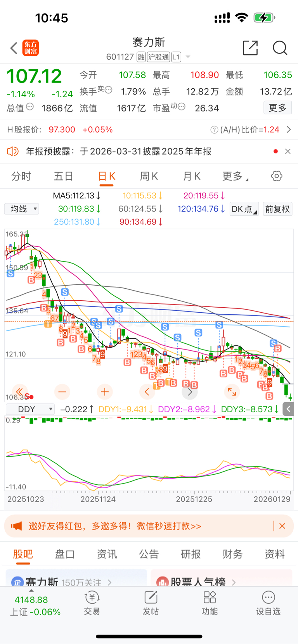298x644 pixels.
Task: Close the red-envelope promotion banner
Action: 282,526
